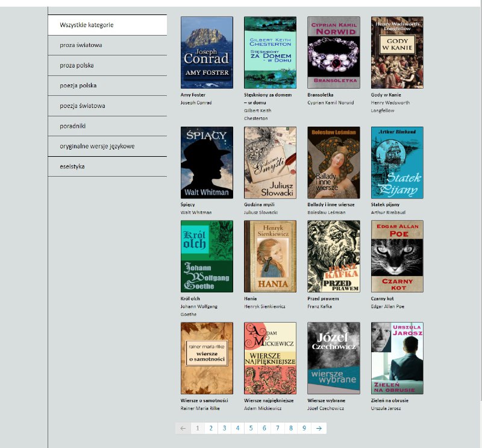
Task: Click the 'Bransoletka' title link
Action: point(321,95)
